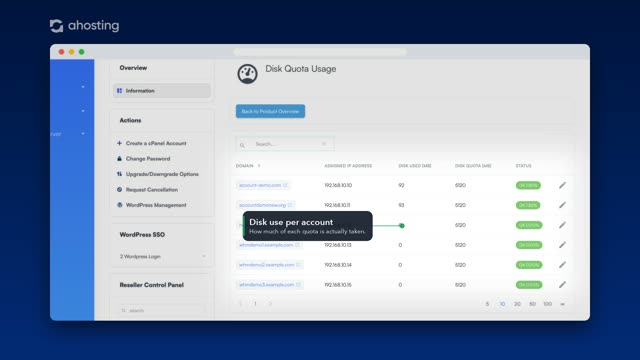Click the Reseller Control Panel heading
Screen dimensions: 640x360
(151, 285)
